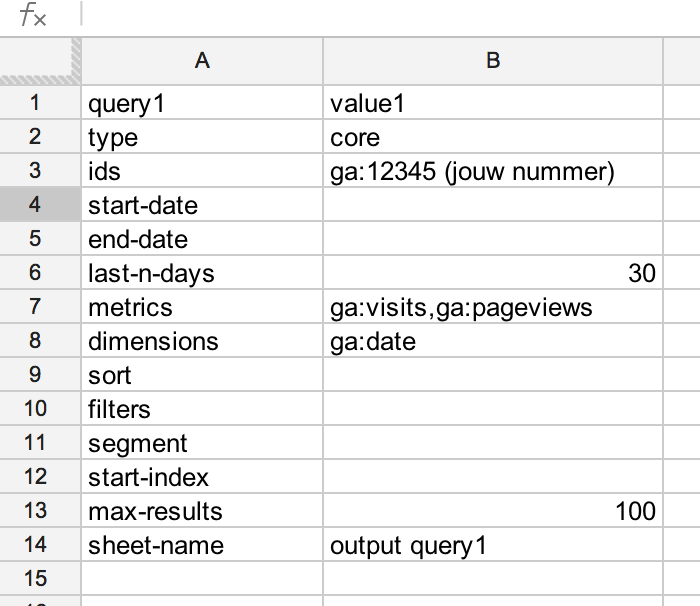
Task: Select empty start-date value cell
Action: click(492, 206)
